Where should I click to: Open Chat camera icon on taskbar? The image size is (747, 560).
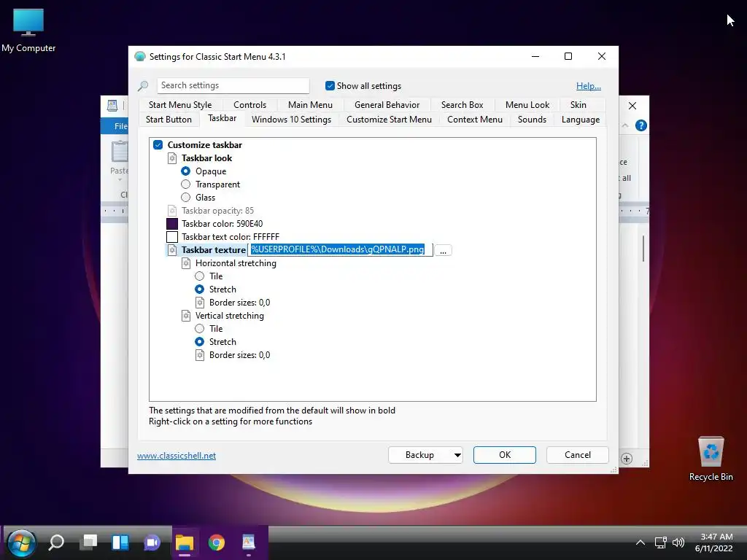152,542
